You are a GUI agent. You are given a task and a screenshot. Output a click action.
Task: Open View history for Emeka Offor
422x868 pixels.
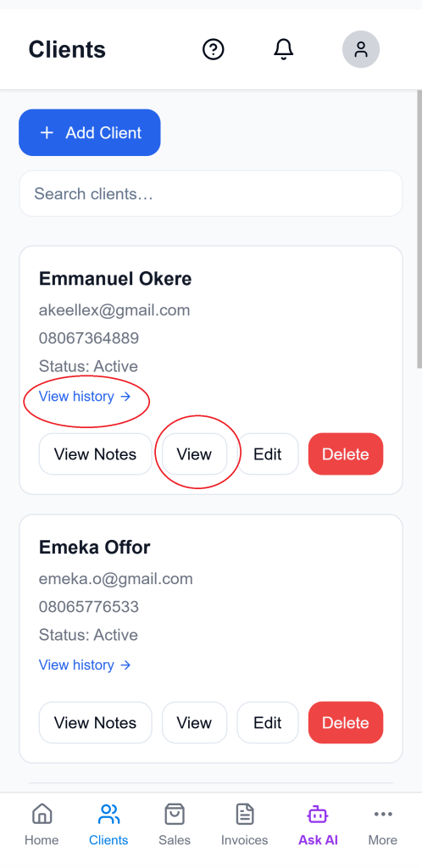click(85, 665)
